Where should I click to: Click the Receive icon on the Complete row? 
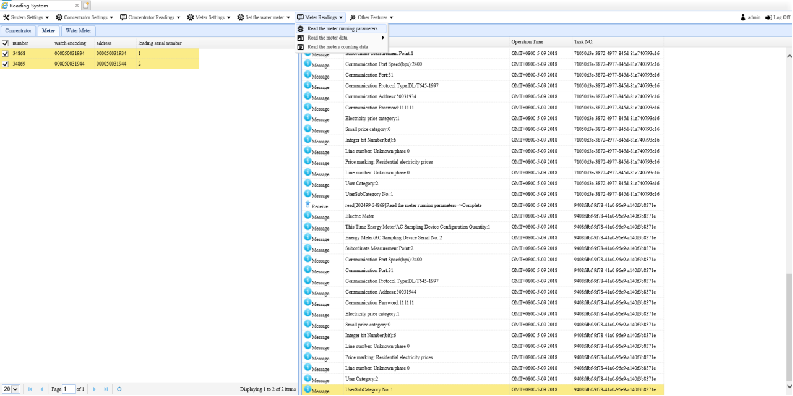coord(307,204)
